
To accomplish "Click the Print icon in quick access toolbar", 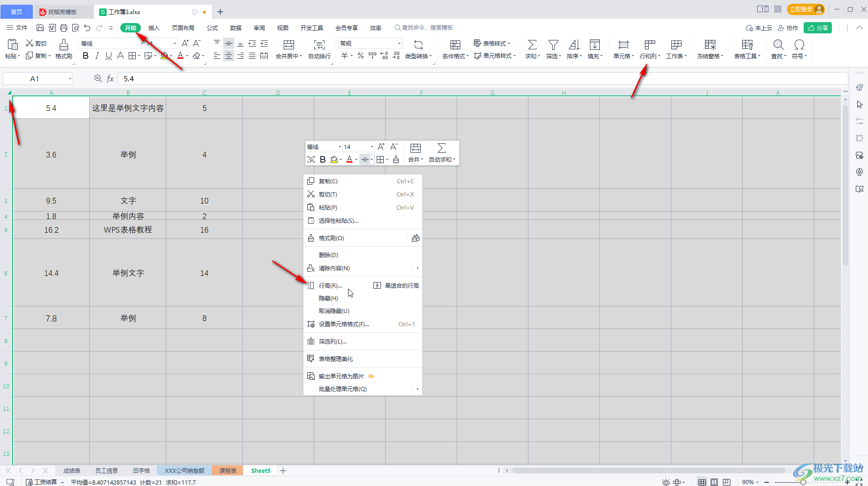I will [64, 28].
